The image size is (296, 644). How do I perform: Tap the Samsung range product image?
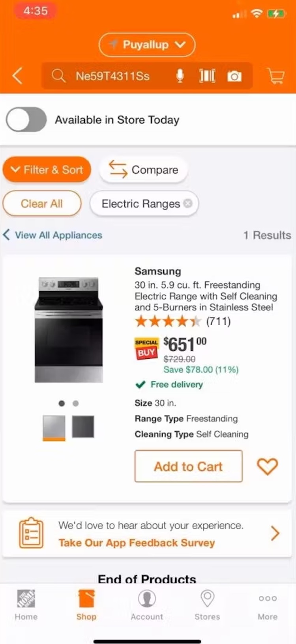pyautogui.click(x=69, y=330)
